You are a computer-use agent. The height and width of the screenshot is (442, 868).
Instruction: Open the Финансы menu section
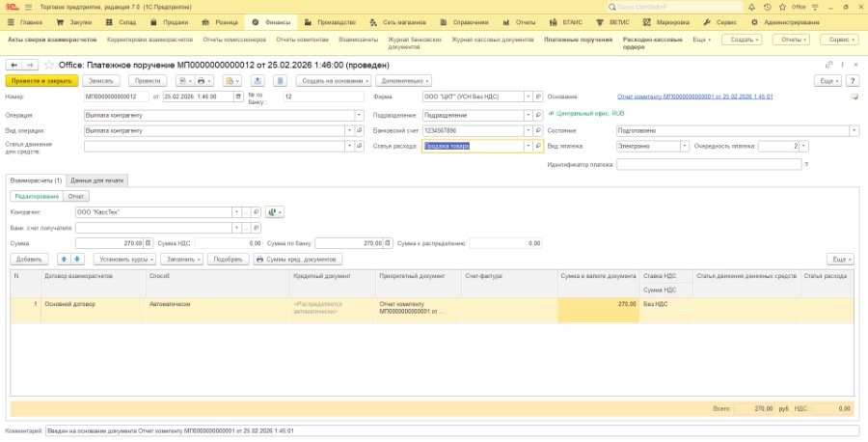(x=271, y=23)
